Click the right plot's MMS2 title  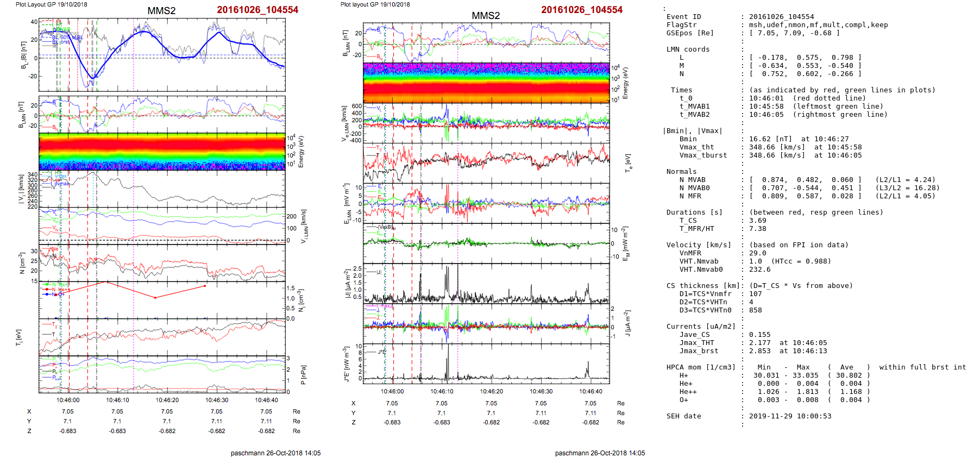486,16
